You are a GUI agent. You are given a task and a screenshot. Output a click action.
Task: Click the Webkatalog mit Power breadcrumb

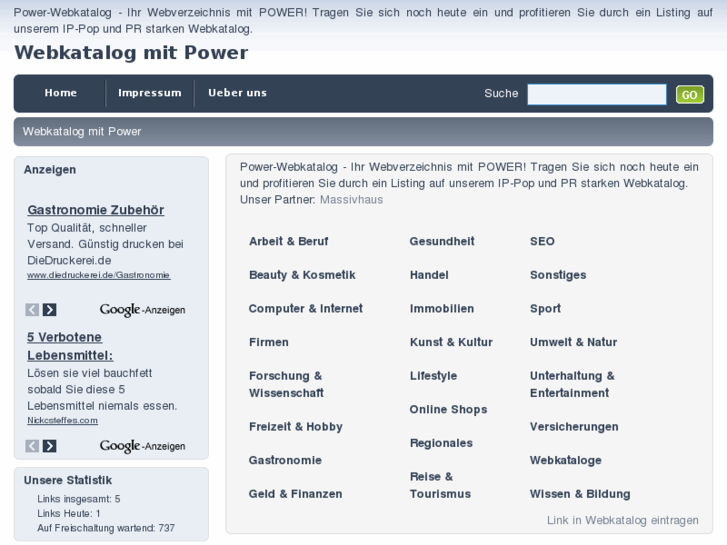coord(82,132)
